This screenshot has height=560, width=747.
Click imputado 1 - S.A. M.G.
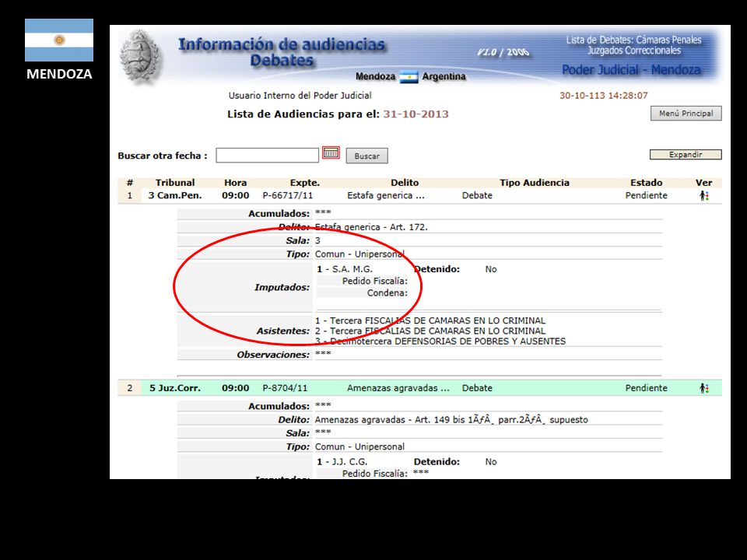coord(345,269)
